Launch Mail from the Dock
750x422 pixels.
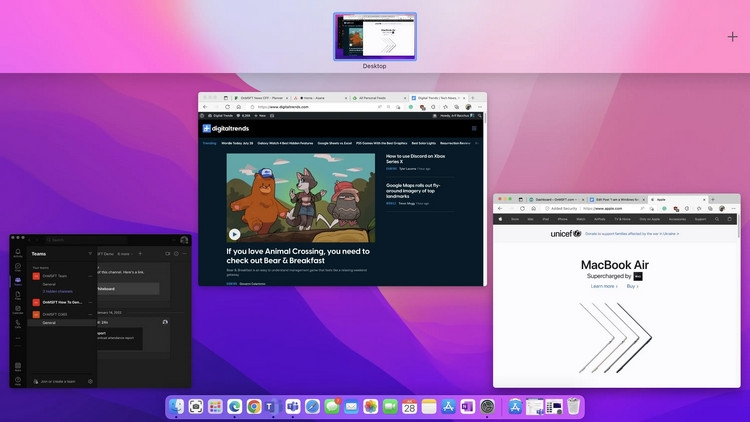[x=351, y=407]
